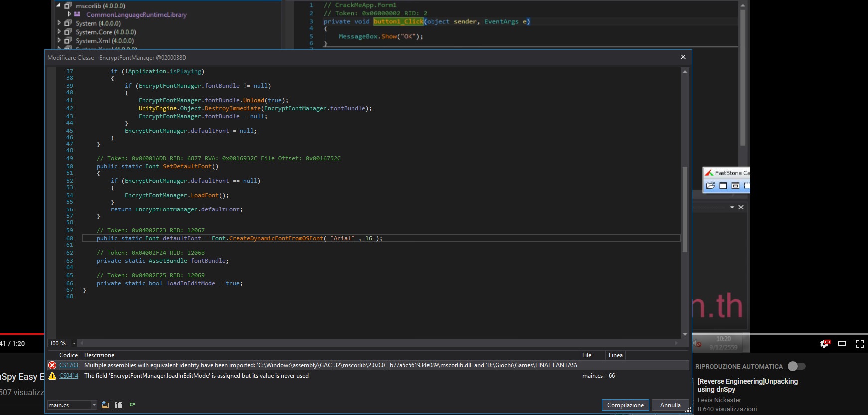Expand the System.Core (4.0.0.0) node
868x415 pixels.
coord(59,32)
